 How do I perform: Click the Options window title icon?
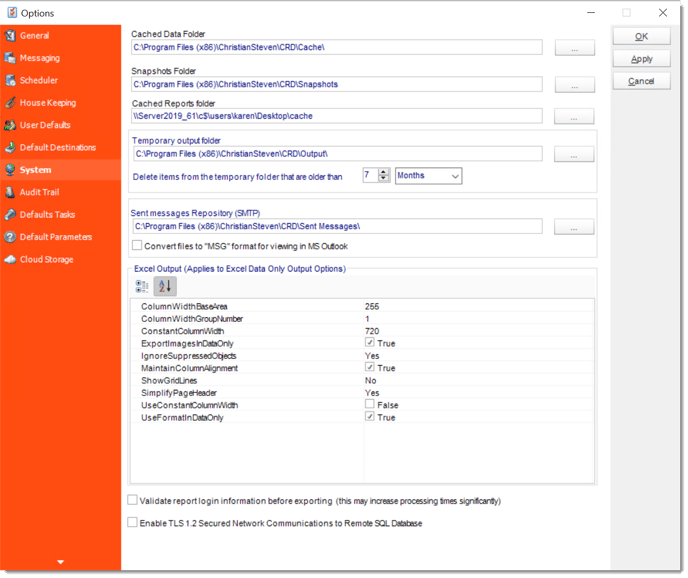(12, 13)
